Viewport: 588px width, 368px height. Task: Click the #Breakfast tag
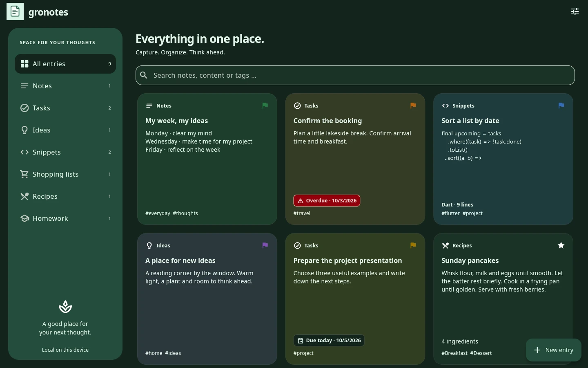point(454,353)
